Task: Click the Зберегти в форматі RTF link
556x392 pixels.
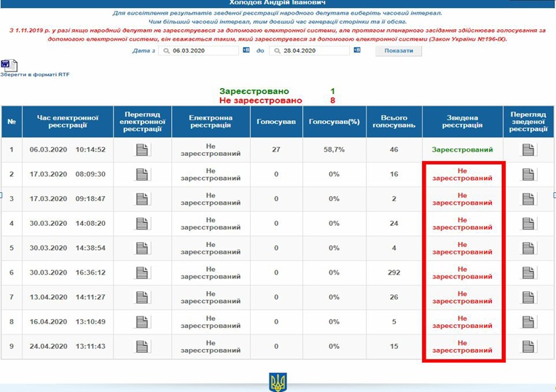Action: (34, 74)
